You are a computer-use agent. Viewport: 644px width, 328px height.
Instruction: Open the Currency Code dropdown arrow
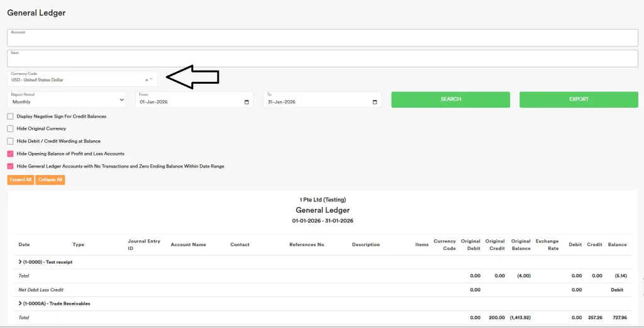point(151,79)
